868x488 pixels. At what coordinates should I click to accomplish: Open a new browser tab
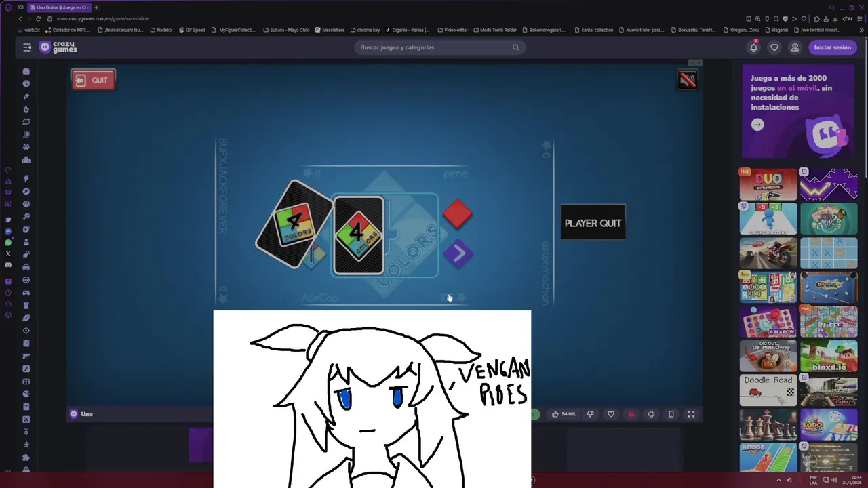(x=96, y=7)
